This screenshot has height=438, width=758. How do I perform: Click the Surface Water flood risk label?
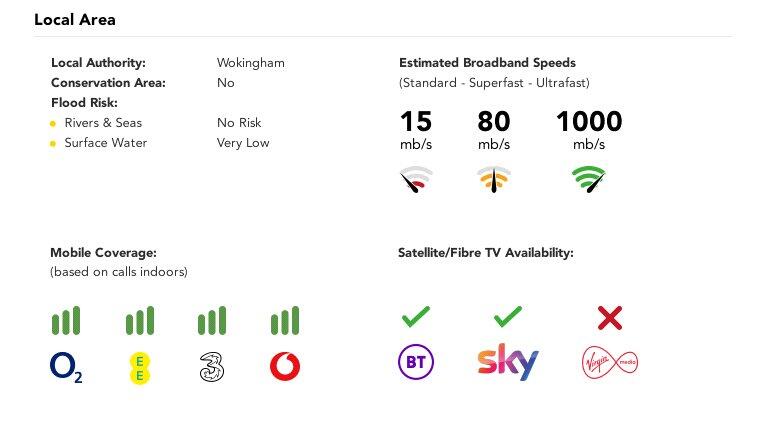[105, 143]
